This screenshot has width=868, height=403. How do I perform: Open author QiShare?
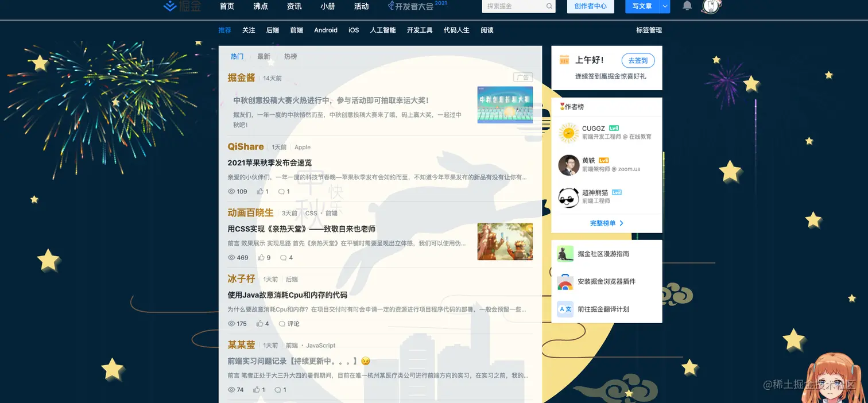click(x=246, y=147)
